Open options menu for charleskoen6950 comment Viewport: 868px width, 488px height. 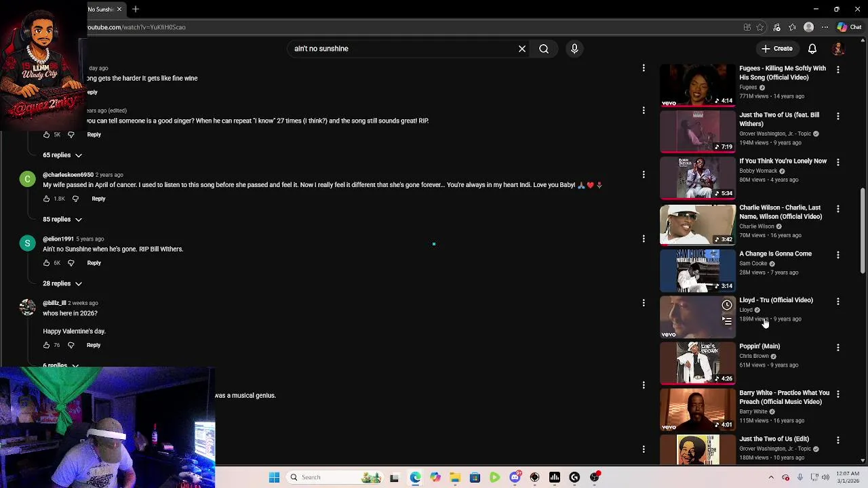pos(644,174)
